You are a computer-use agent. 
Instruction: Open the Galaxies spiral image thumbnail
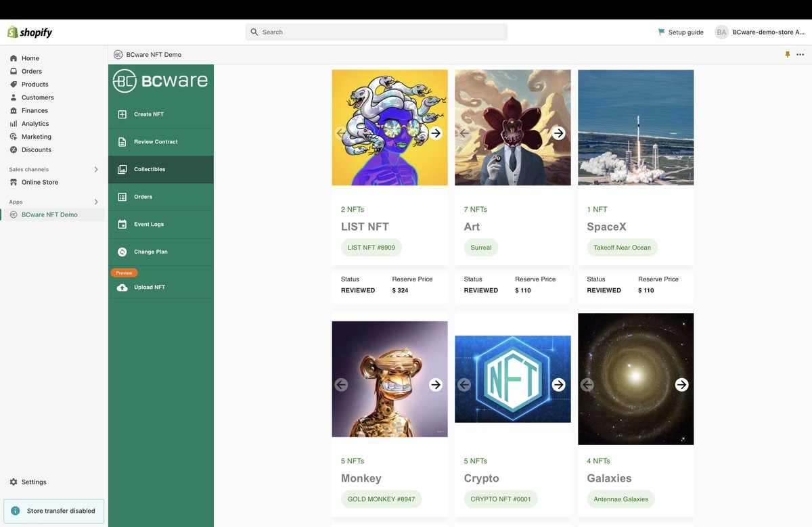(x=635, y=379)
